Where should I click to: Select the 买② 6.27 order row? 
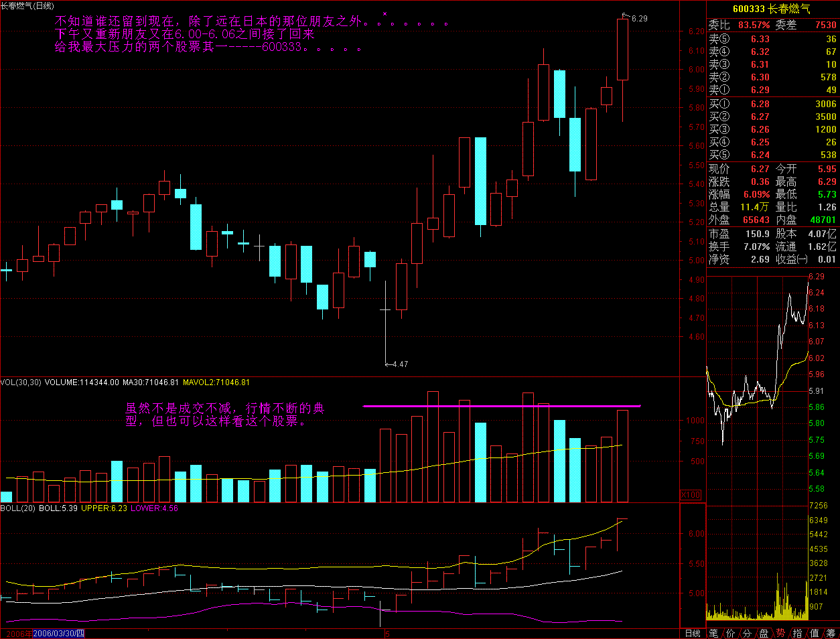point(773,117)
